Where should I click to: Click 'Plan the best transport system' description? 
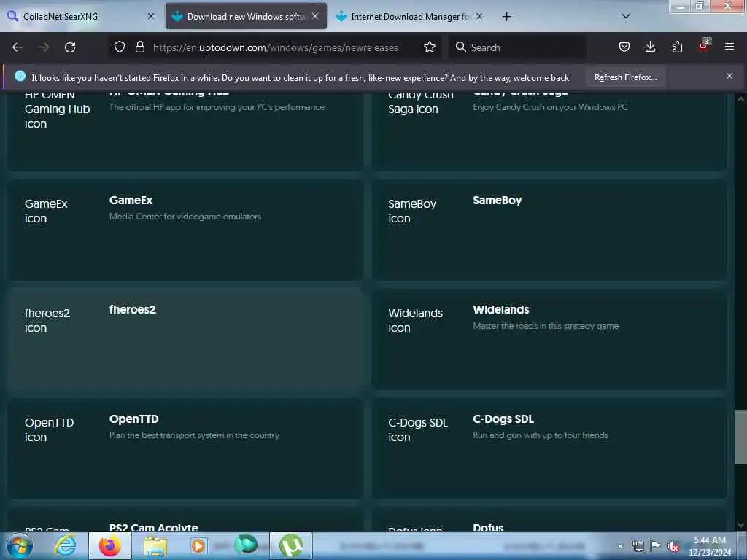point(194,435)
